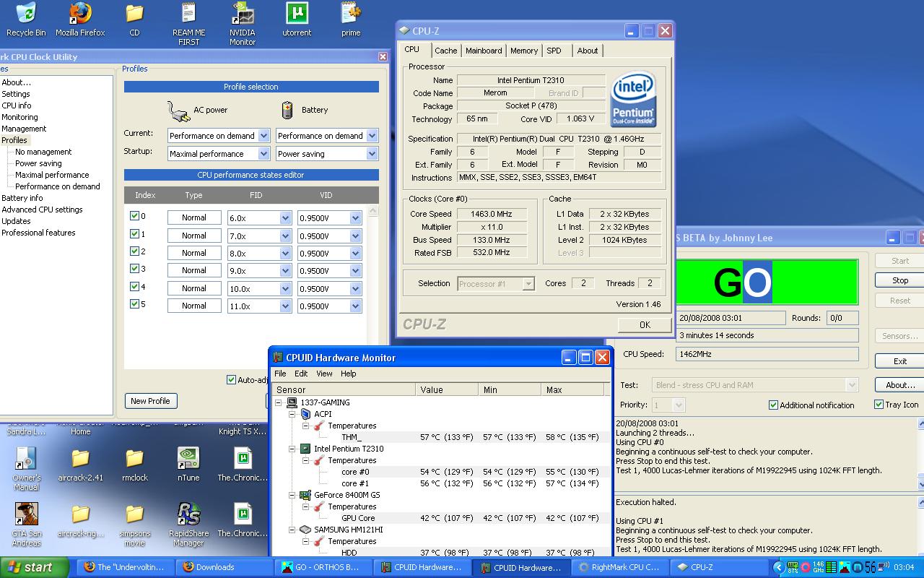Toggle the Tray Icon checkbox in ORTHOS
This screenshot has width=924, height=578.
(x=879, y=405)
